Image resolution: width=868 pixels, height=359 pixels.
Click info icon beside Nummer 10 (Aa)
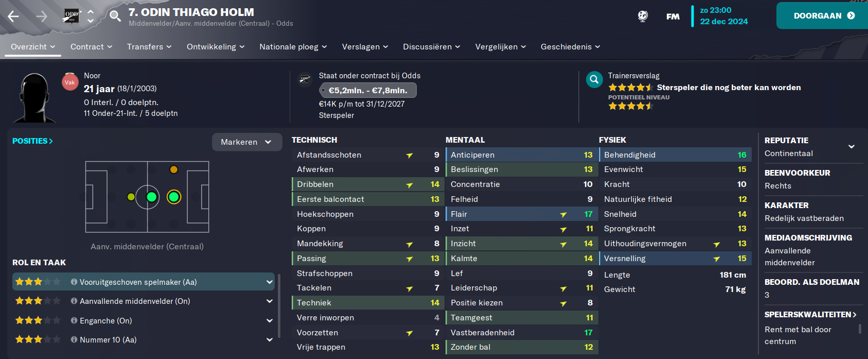(x=74, y=339)
